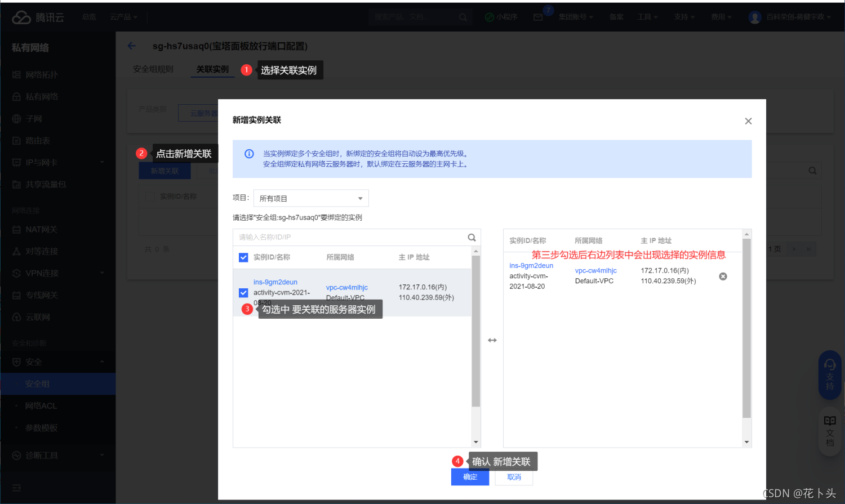Click the transfer arrows between the two lists
The image size is (845, 504).
coord(492,340)
